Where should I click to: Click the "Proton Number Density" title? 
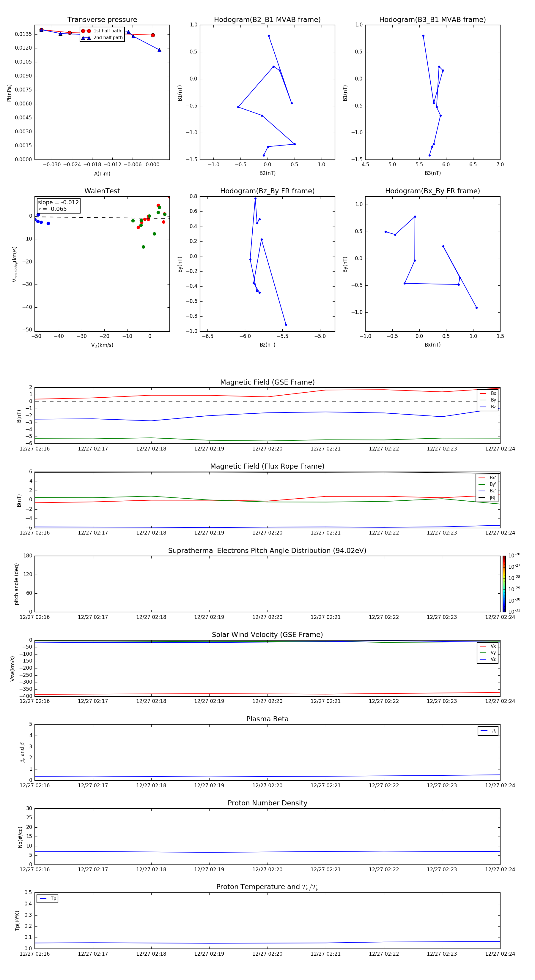point(267,804)
